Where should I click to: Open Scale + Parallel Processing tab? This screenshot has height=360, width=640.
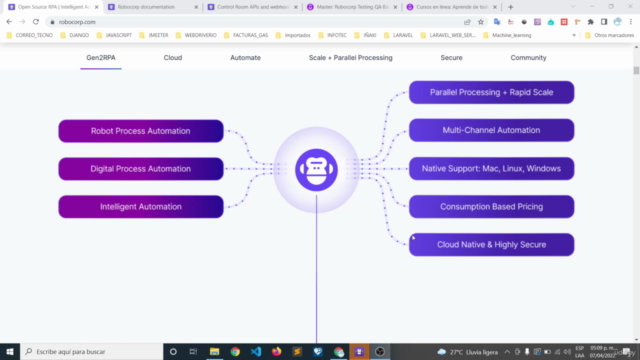[351, 58]
